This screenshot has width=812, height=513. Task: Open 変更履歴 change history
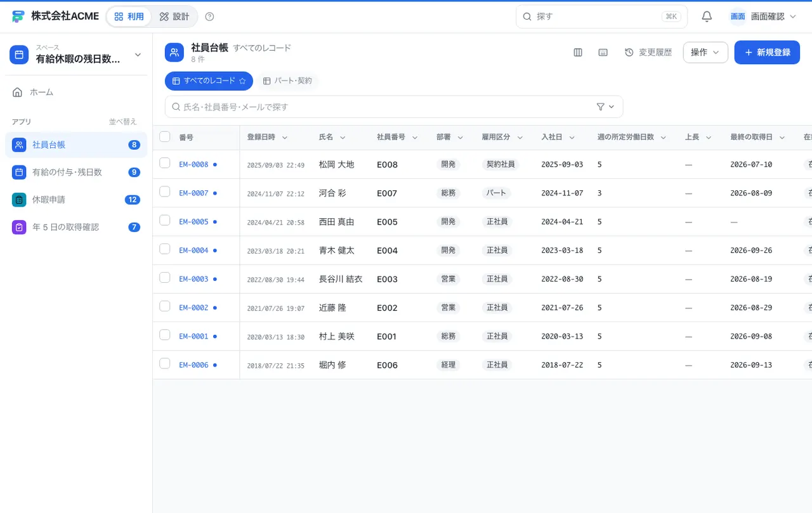pyautogui.click(x=648, y=53)
